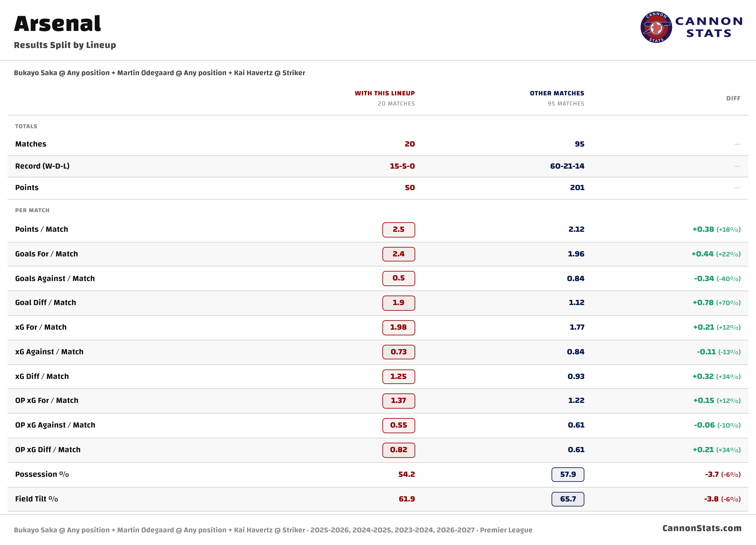Click the highlighted "65.7" field tilt value
The height and width of the screenshot is (545, 756).
pyautogui.click(x=568, y=499)
